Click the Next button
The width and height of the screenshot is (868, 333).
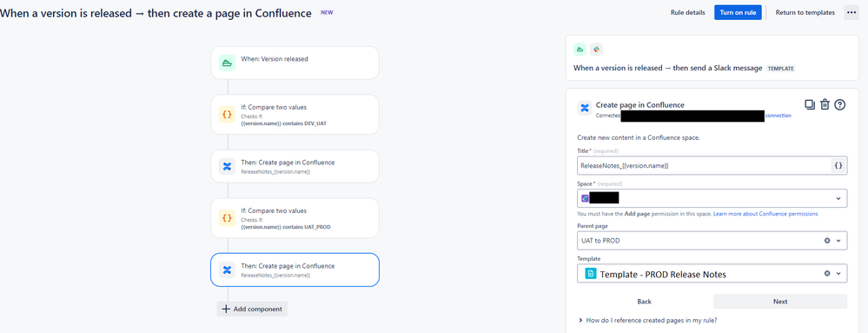(x=780, y=302)
